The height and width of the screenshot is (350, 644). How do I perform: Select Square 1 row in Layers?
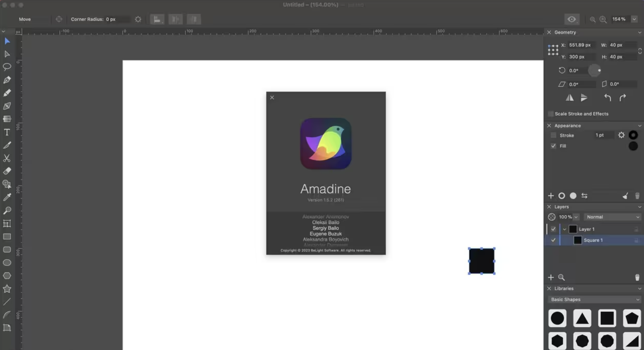[594, 240]
